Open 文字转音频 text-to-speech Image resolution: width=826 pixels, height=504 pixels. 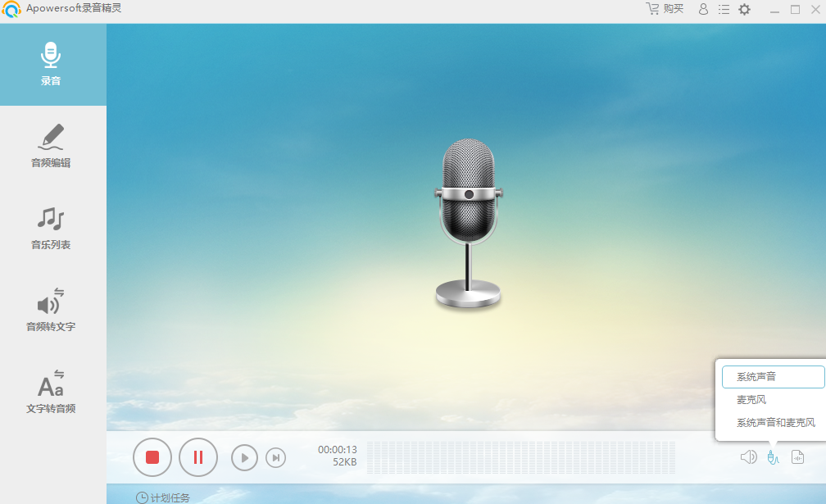click(x=52, y=393)
